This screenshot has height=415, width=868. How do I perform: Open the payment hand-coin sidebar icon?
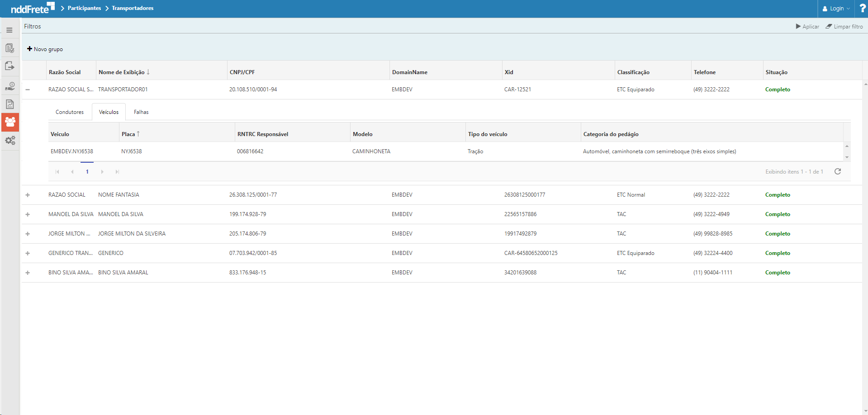point(9,86)
